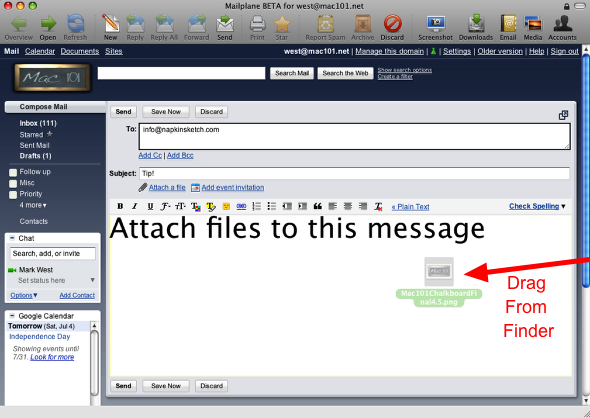Click the Archive toolbar icon

(363, 24)
